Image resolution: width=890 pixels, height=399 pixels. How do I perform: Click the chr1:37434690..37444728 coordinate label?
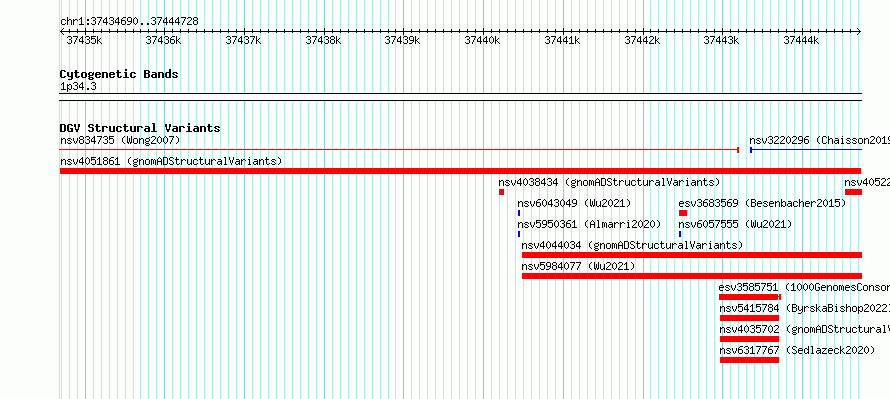(x=129, y=21)
